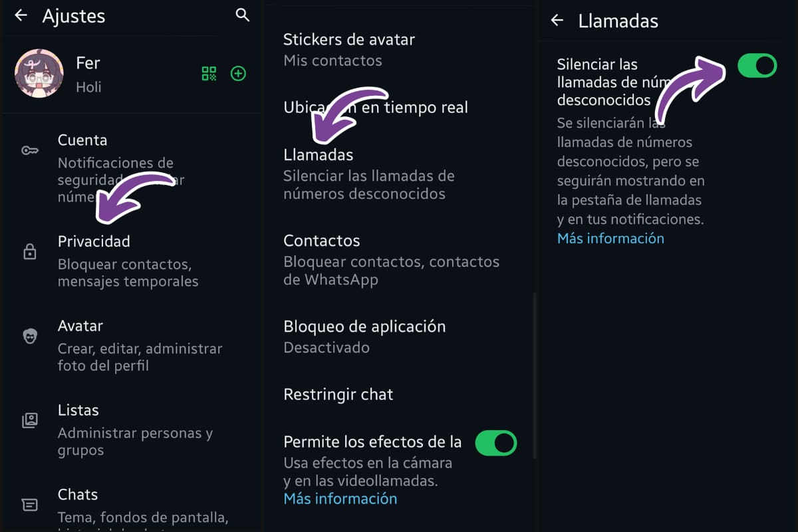798x532 pixels.
Task: Select the key icon for Cuenta
Action: pos(30,151)
